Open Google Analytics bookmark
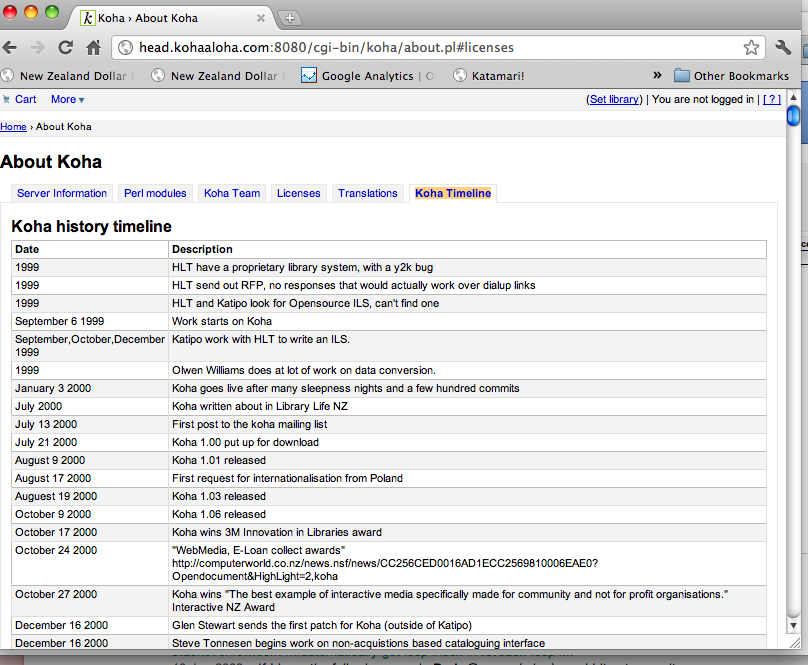 point(368,75)
